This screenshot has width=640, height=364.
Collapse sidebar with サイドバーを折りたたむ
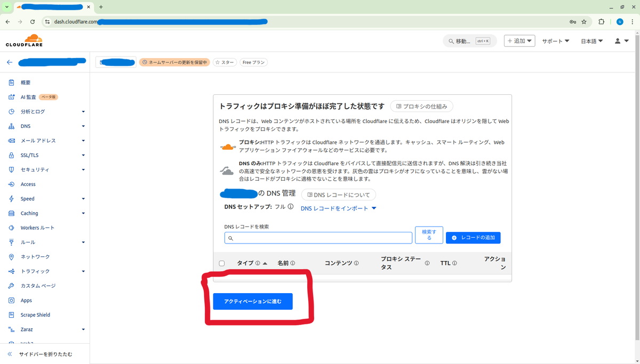45,354
